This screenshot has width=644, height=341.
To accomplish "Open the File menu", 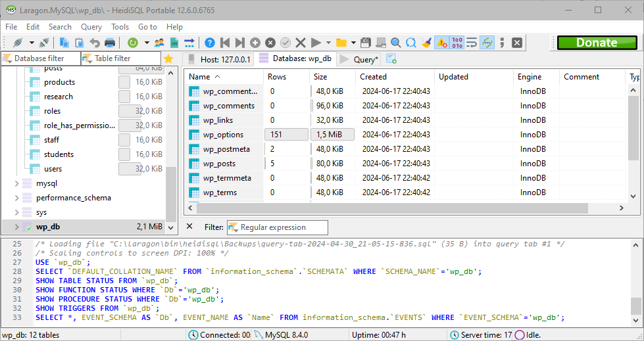I will click(x=11, y=27).
